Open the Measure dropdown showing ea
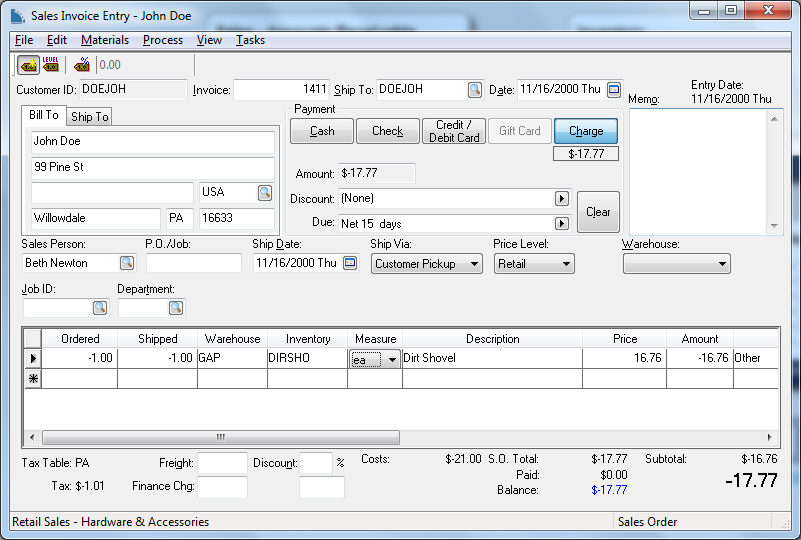 [x=392, y=359]
